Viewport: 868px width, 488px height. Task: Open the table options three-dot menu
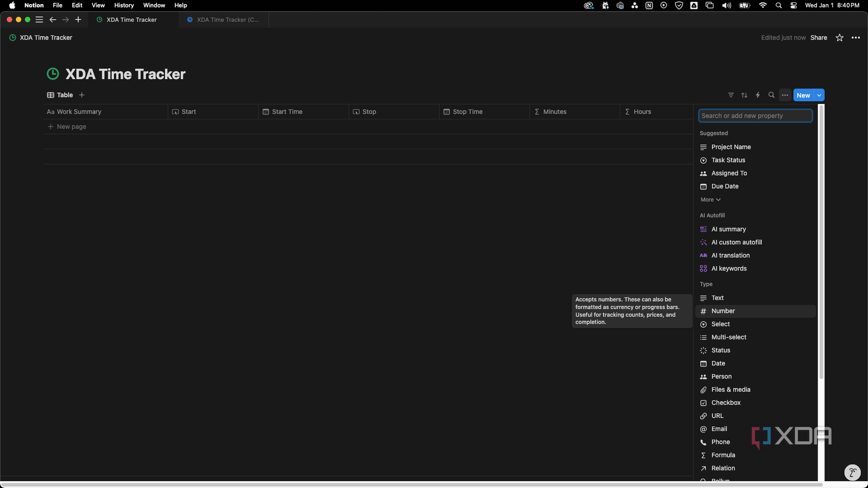click(785, 95)
